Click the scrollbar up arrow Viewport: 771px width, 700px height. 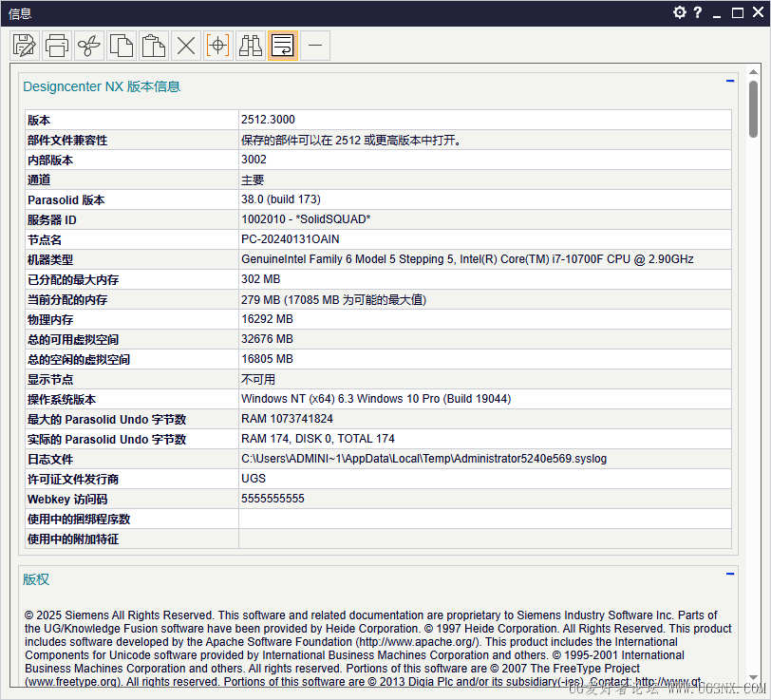tap(753, 72)
